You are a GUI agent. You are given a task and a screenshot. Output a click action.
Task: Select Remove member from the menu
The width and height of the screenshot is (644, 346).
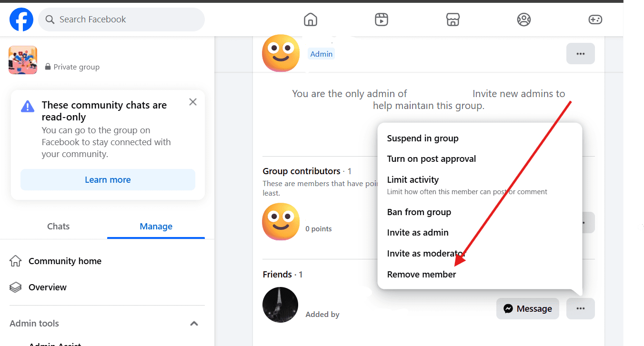[421, 274]
